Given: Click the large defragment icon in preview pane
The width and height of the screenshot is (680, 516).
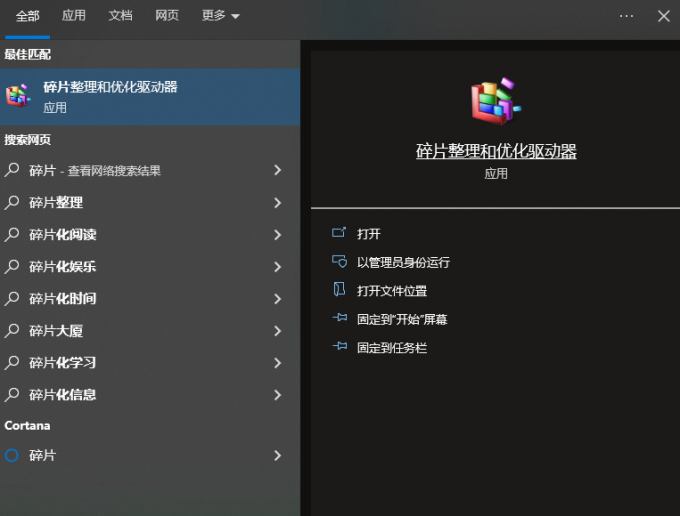Looking at the screenshot, I should point(495,101).
